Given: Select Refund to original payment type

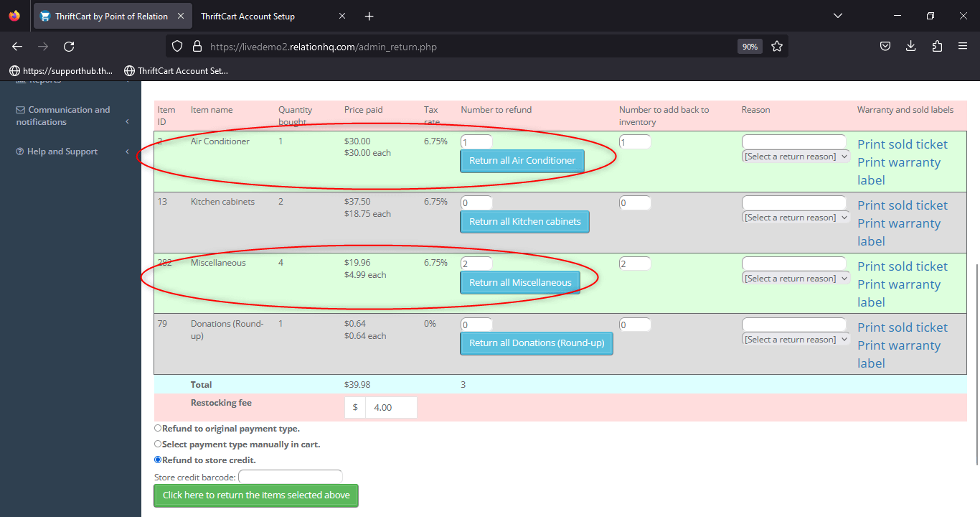Looking at the screenshot, I should (158, 428).
